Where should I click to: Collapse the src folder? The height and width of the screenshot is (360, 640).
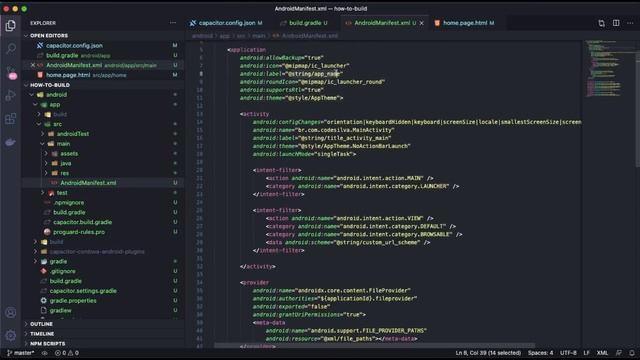coord(58,124)
